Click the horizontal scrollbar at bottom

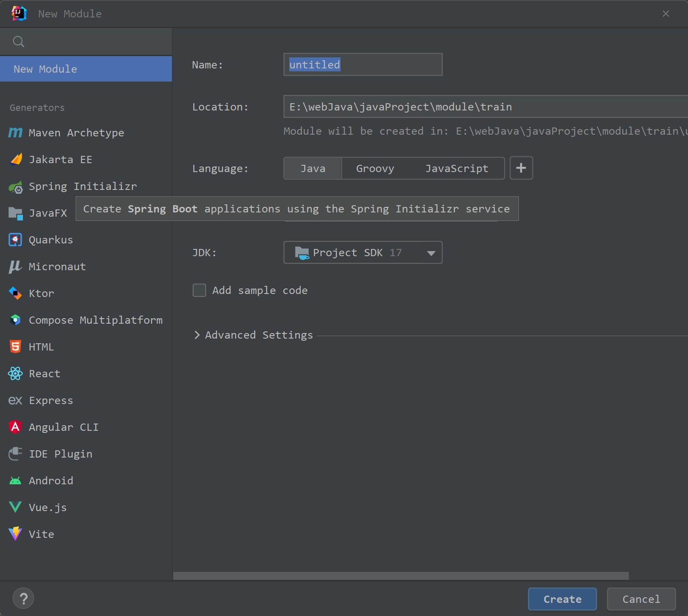pyautogui.click(x=401, y=576)
